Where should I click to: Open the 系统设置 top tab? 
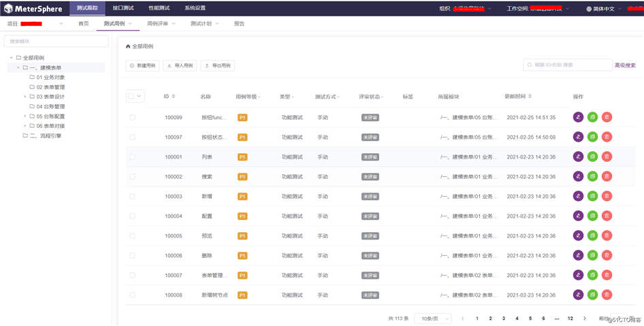click(195, 8)
